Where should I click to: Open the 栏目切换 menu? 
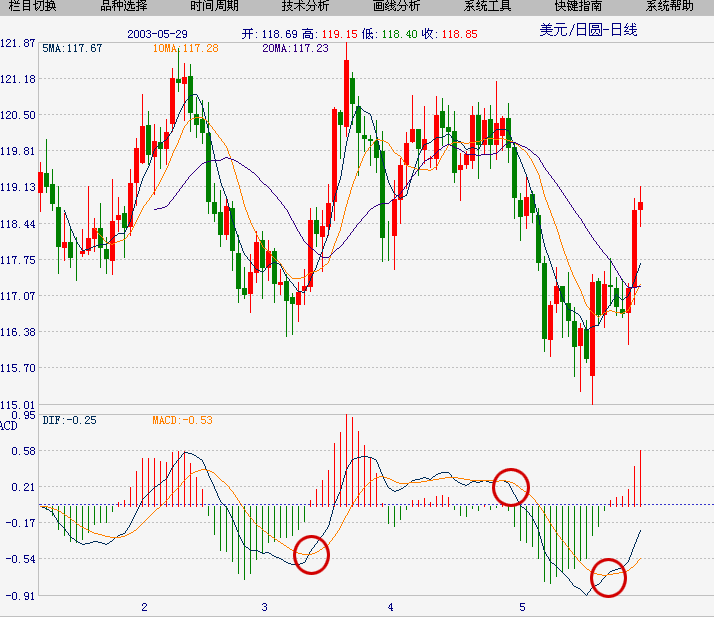[32, 6]
